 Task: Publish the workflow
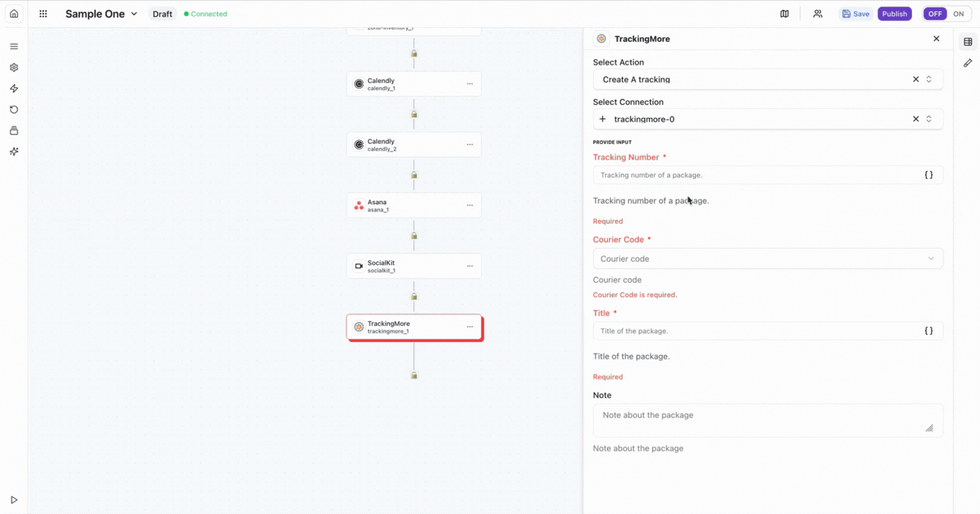pos(894,13)
